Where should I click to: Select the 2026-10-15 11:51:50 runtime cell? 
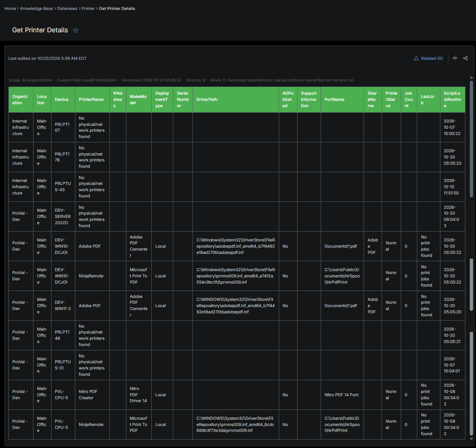pyautogui.click(x=452, y=187)
